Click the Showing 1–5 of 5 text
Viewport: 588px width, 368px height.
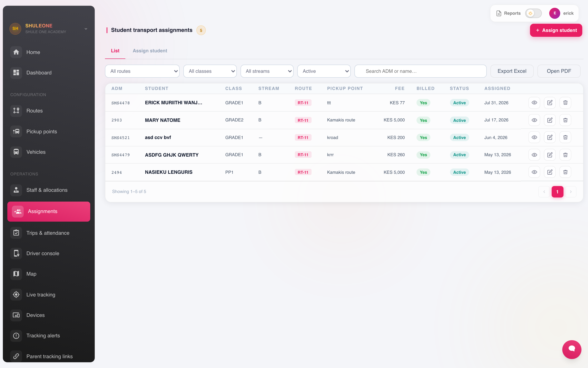[129, 192]
